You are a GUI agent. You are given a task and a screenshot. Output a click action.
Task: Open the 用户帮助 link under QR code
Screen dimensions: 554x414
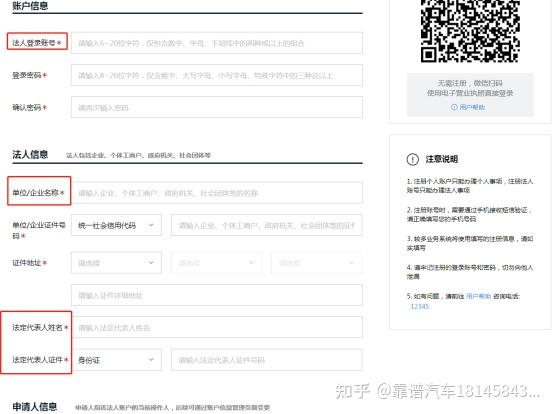pyautogui.click(x=472, y=107)
